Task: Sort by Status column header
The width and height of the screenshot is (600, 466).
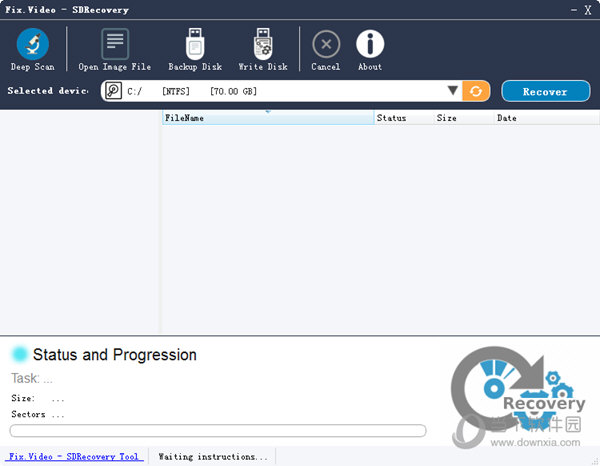Action: pos(404,118)
